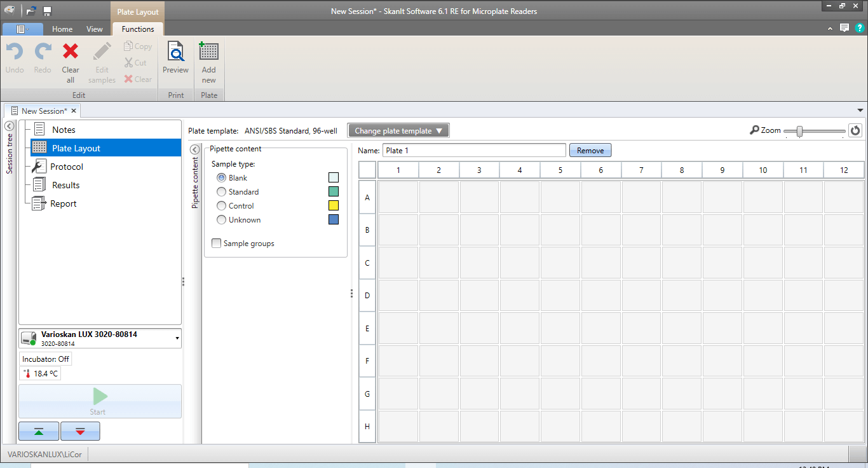Click the plate-in green arrow button
868x468 pixels.
[39, 431]
